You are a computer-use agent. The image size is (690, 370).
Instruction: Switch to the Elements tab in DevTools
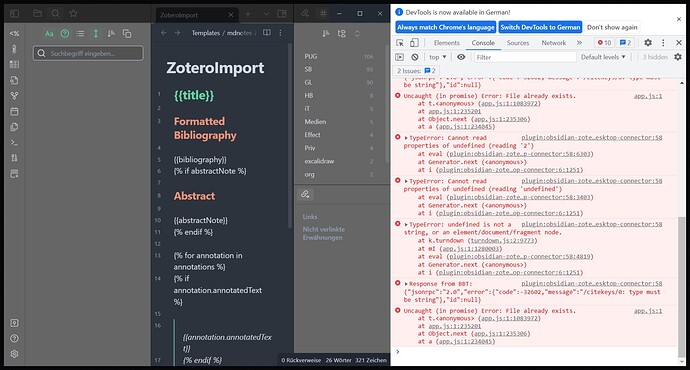(x=447, y=43)
